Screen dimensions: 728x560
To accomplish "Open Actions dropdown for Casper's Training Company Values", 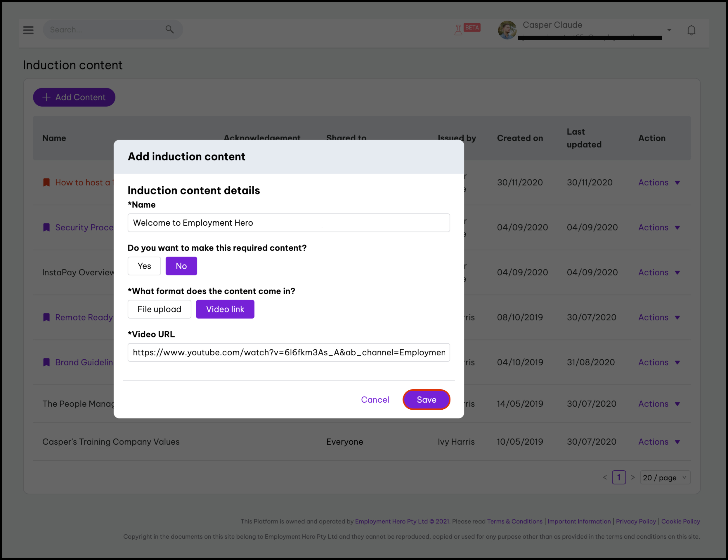I will click(659, 442).
